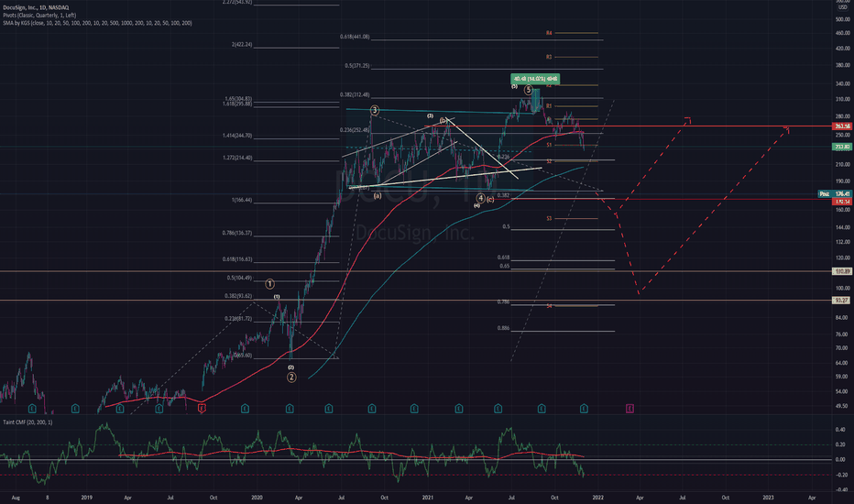This screenshot has width=854, height=504.
Task: Click the 0.618(116.63) Fibonacci level label
Action: tap(237, 259)
